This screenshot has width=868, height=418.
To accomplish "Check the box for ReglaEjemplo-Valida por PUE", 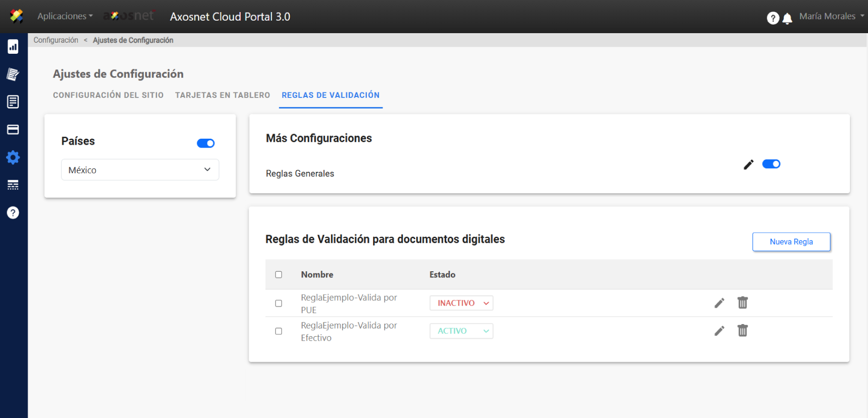I will pos(279,303).
